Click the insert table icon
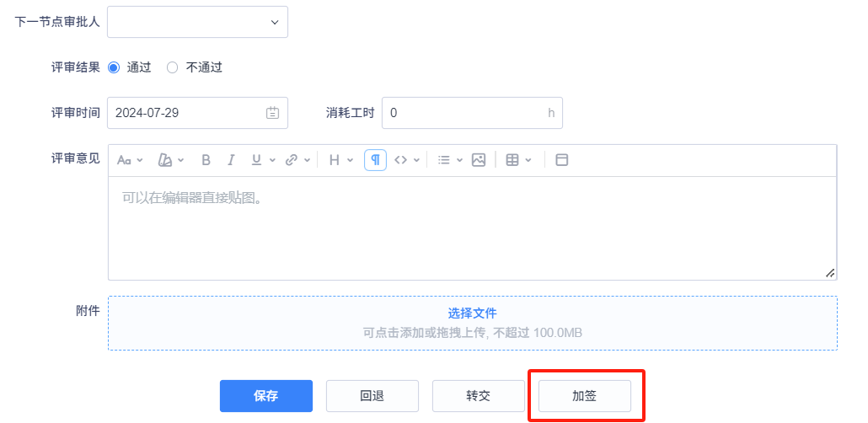868x423 pixels. pyautogui.click(x=512, y=160)
